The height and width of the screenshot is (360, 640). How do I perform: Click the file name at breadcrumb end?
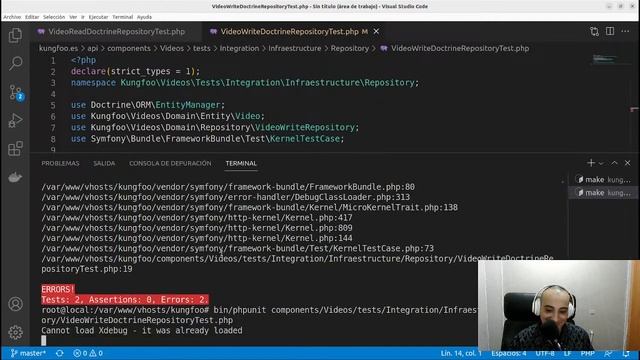click(x=460, y=48)
